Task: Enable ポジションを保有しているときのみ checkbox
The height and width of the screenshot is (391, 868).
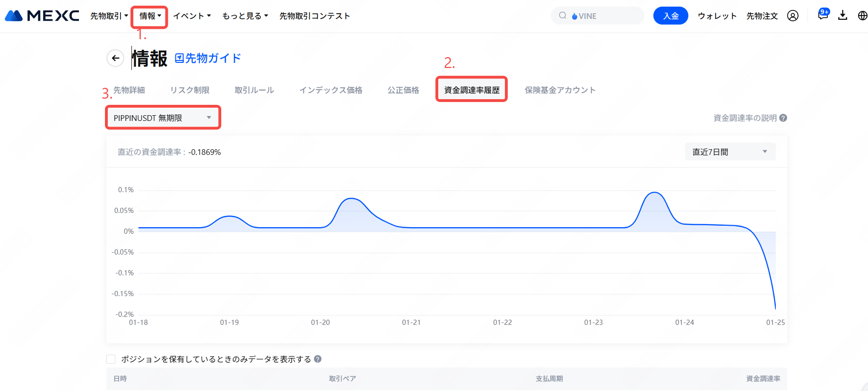Action: point(111,359)
